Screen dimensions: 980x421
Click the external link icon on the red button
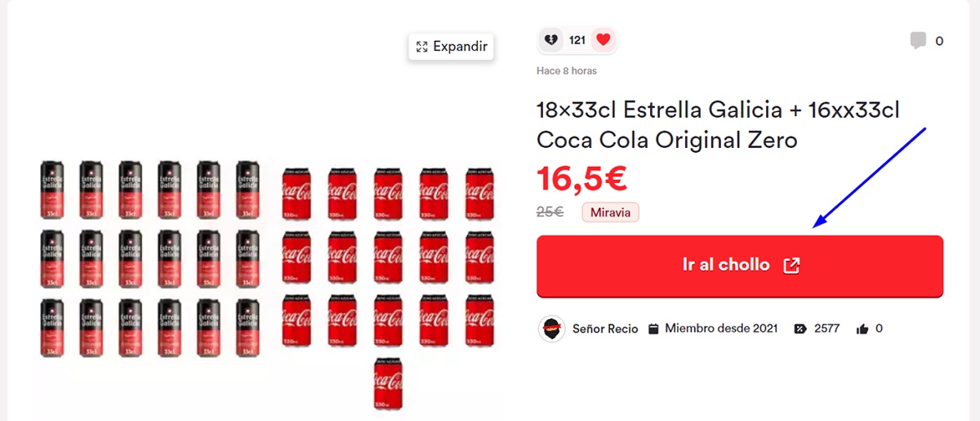tap(791, 265)
